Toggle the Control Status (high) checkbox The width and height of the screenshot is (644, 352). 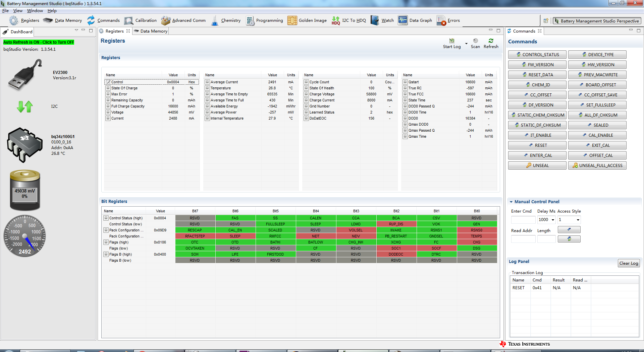click(x=106, y=218)
